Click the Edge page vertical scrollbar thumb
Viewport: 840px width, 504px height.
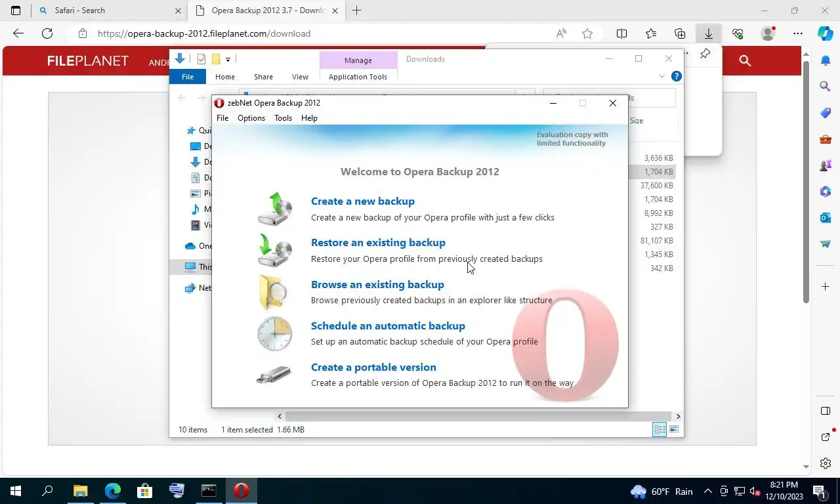pos(807,182)
